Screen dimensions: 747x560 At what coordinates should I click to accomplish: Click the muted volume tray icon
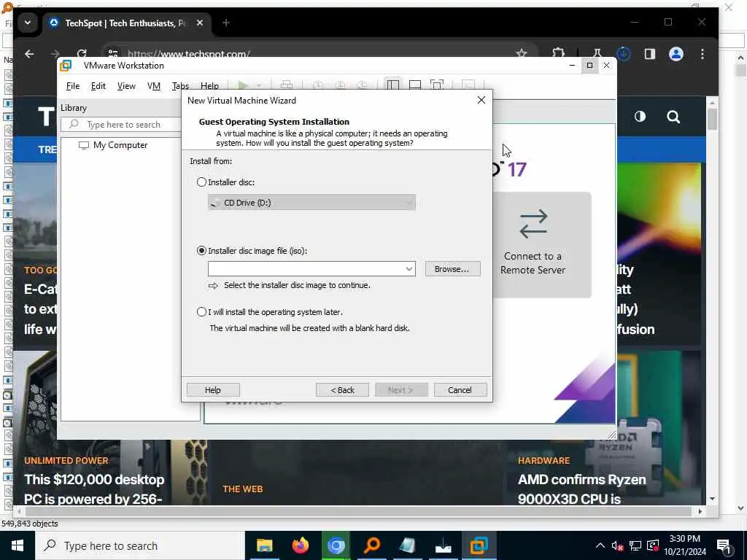(617, 545)
